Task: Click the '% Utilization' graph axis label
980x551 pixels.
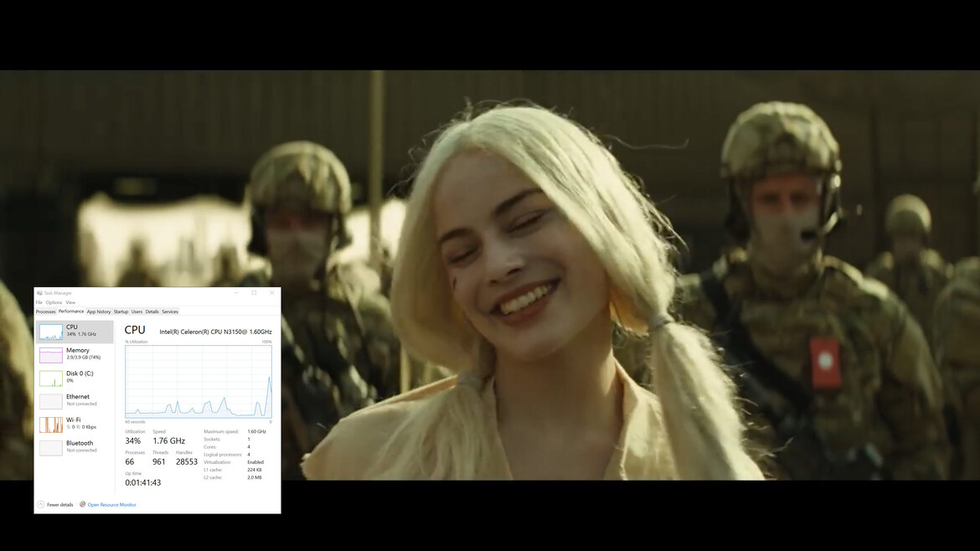Action: click(x=137, y=342)
